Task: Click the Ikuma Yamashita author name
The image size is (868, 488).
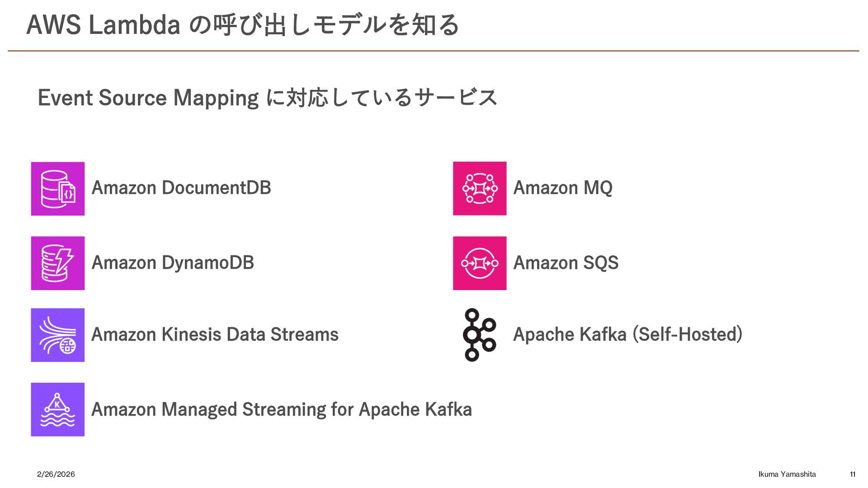Action: click(x=787, y=474)
